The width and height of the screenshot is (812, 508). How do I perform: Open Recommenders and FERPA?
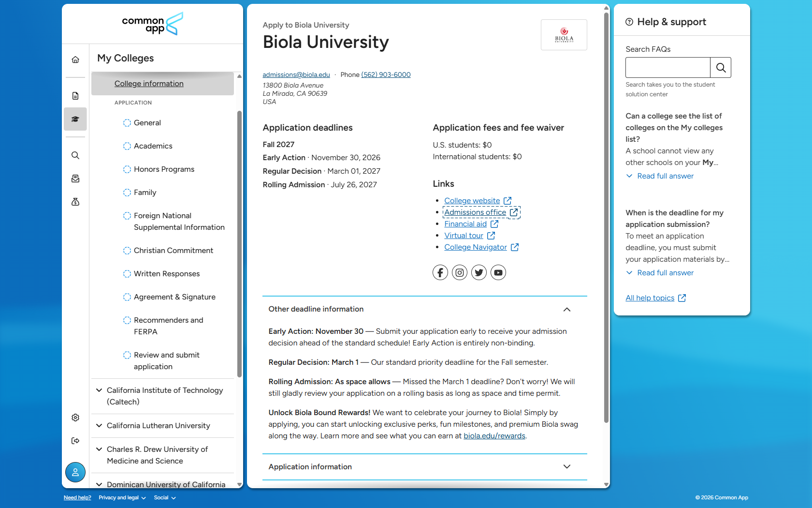tap(168, 326)
